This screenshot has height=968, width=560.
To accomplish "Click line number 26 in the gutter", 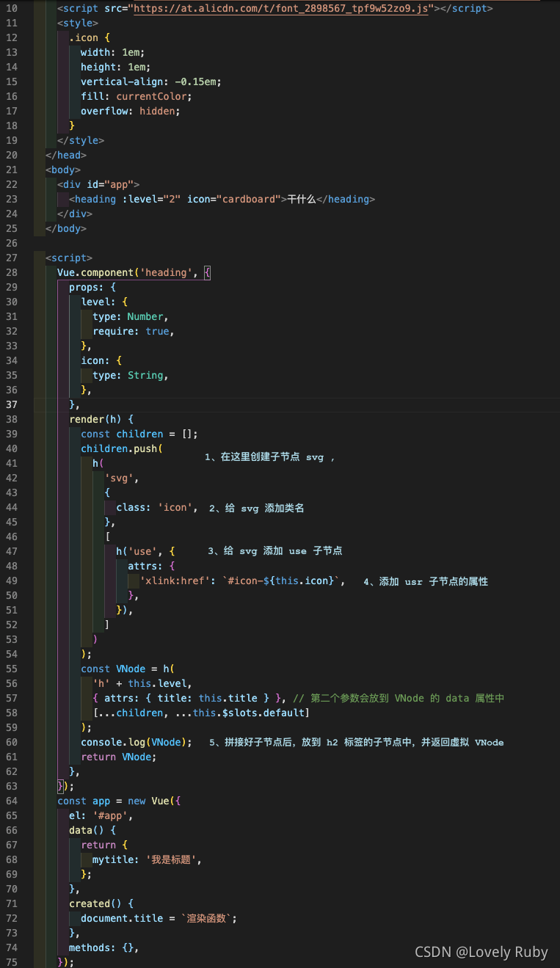I will click(x=12, y=243).
